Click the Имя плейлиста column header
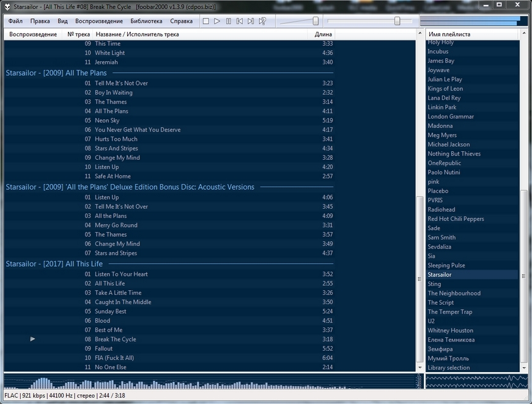 (472, 34)
